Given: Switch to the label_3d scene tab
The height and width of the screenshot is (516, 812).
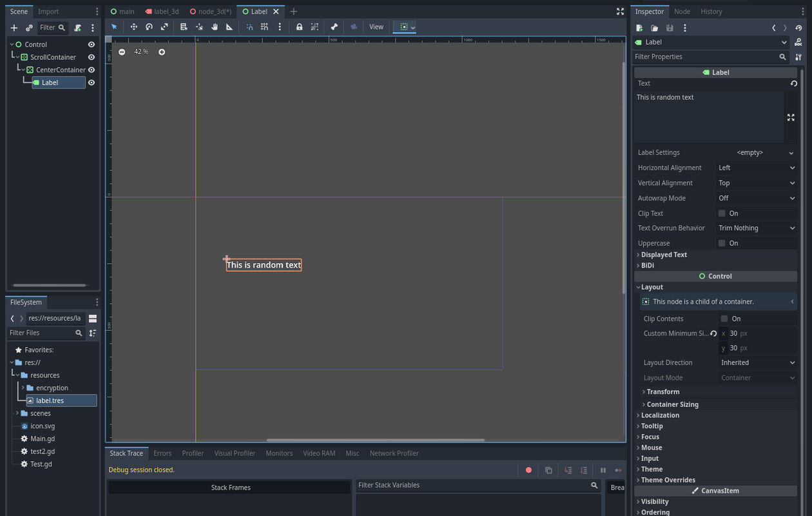Looking at the screenshot, I should 162,12.
